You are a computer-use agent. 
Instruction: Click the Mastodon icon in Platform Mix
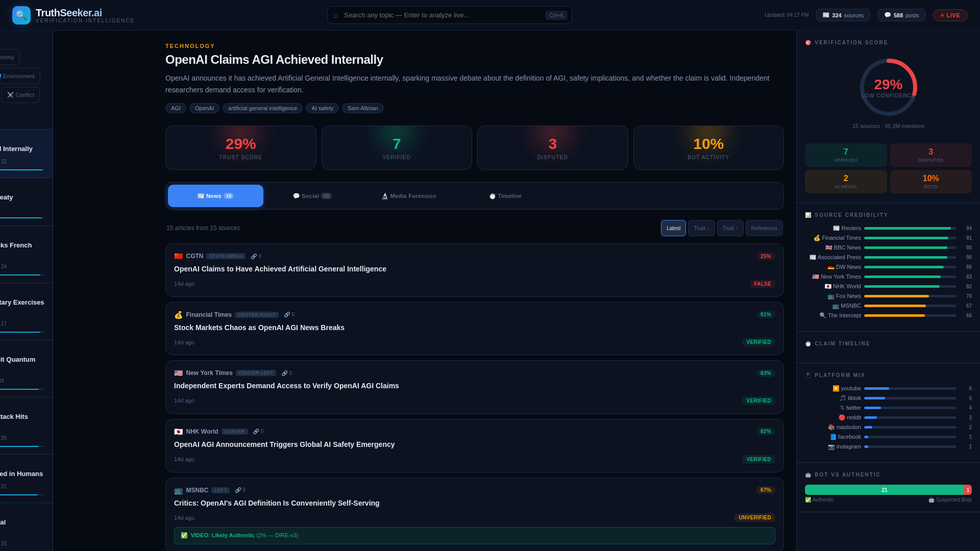tap(831, 428)
